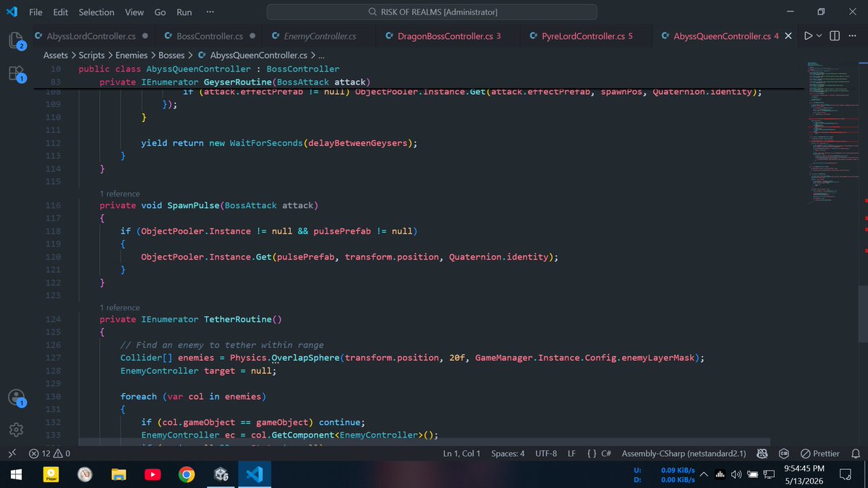
Task: Change end-of-line sequence via LF
Action: pos(571,453)
